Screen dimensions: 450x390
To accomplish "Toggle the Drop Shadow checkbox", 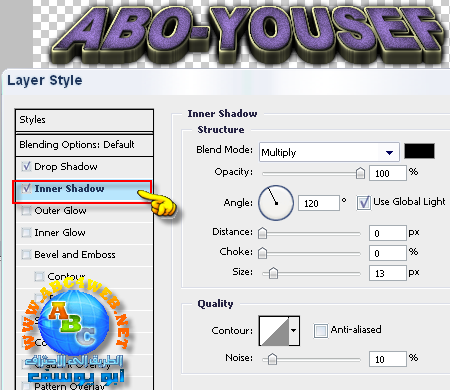I will tap(26, 166).
